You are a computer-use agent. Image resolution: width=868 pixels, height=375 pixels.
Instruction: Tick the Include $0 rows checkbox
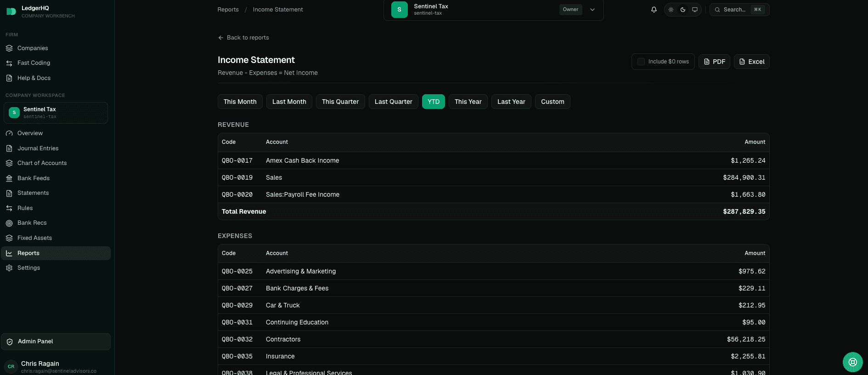point(641,62)
